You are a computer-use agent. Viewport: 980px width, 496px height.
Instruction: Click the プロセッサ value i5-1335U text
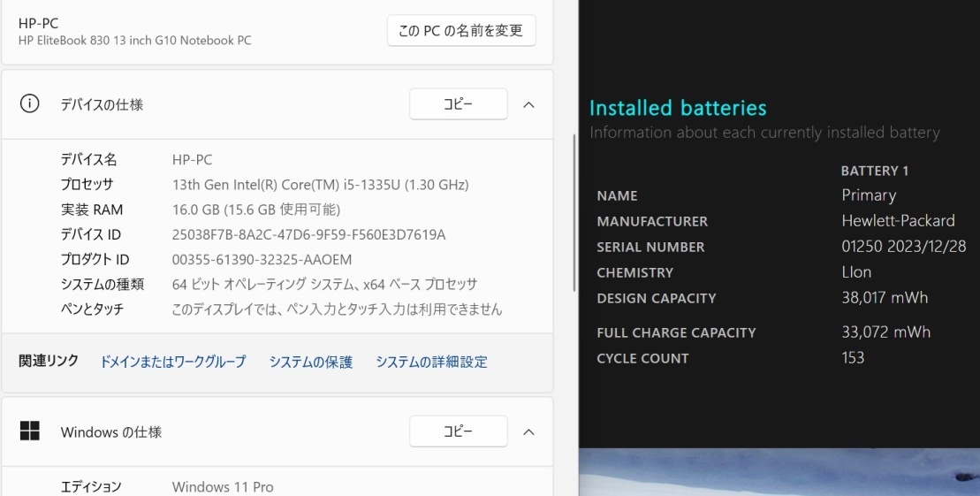320,185
